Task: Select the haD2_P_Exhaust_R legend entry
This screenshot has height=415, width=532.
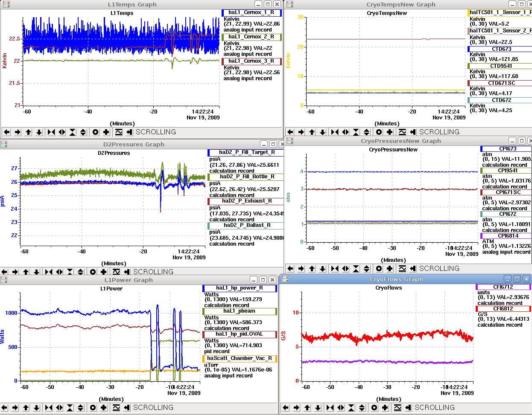Action: tap(246, 201)
